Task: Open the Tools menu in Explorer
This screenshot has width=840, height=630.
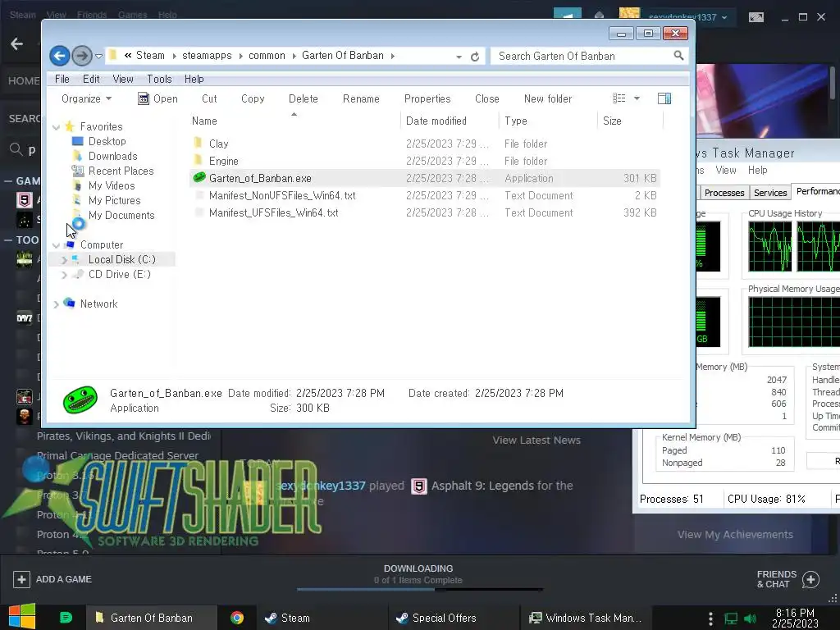Action: click(x=159, y=79)
